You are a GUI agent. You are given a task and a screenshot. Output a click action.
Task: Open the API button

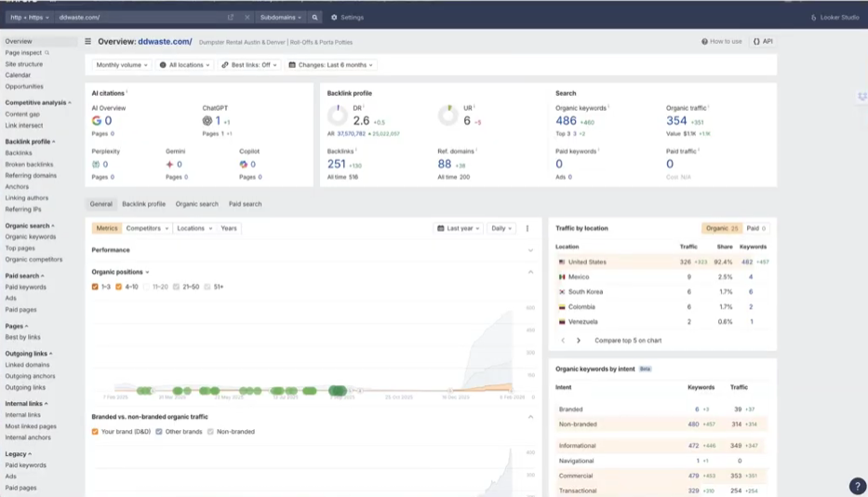point(763,42)
